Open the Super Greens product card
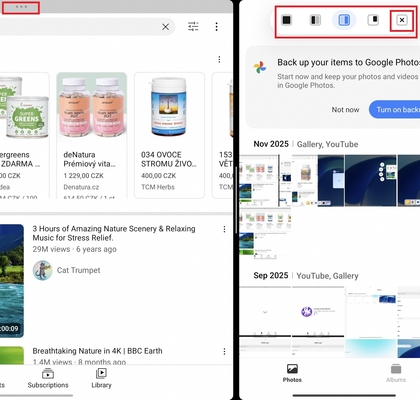Image resolution: width=420 pixels, height=400 pixels. [24, 135]
